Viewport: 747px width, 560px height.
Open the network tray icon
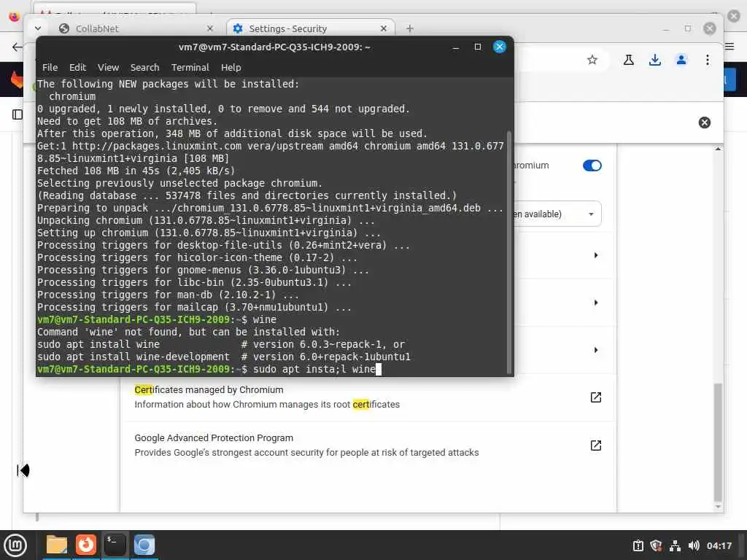tap(675, 545)
